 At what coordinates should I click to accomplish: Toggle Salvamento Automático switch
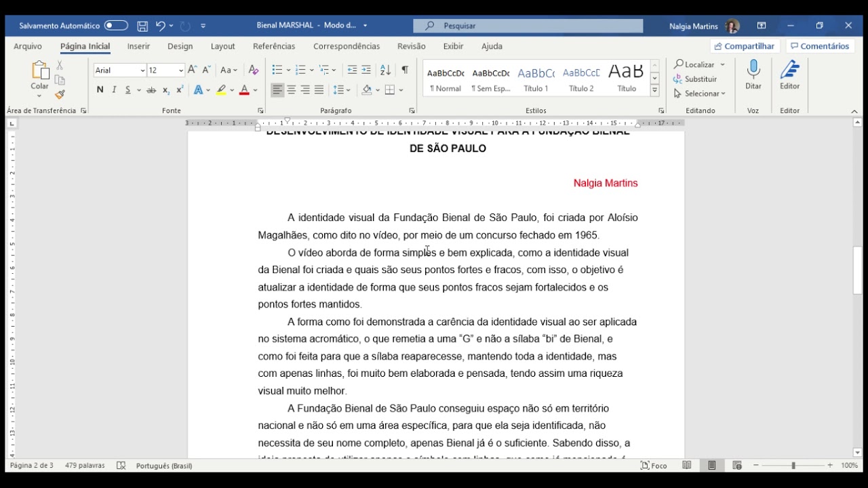tap(116, 26)
